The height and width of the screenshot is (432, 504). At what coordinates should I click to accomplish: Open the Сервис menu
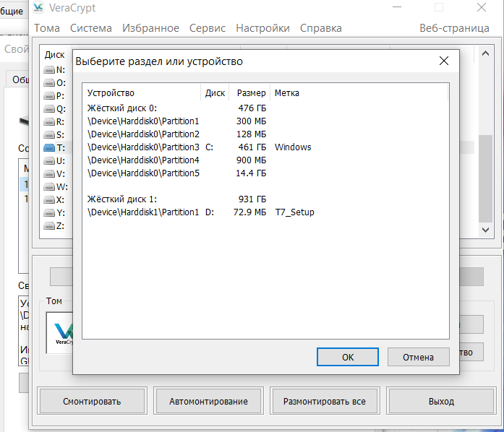[208, 28]
